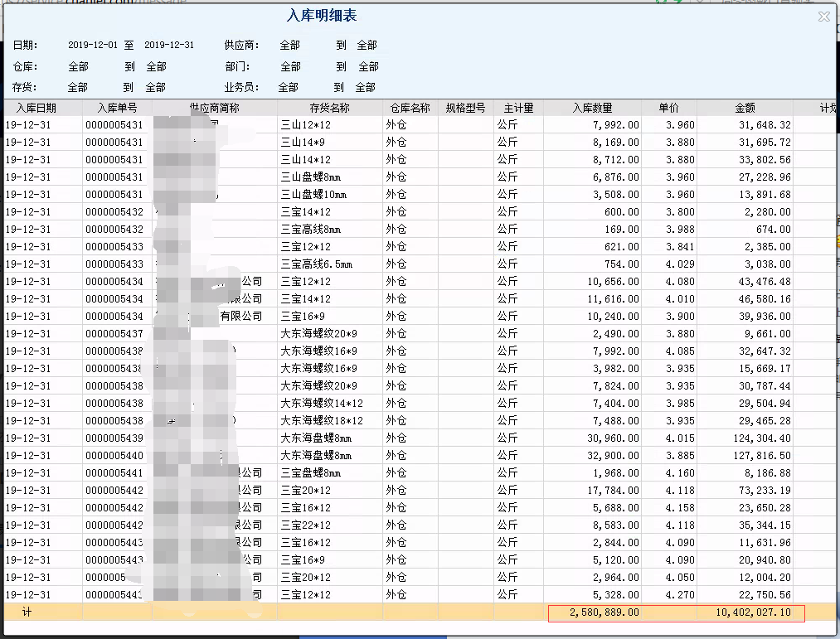Screen dimensions: 840x639
Task: Sort by the 入库单号 column header
Action: pos(117,109)
